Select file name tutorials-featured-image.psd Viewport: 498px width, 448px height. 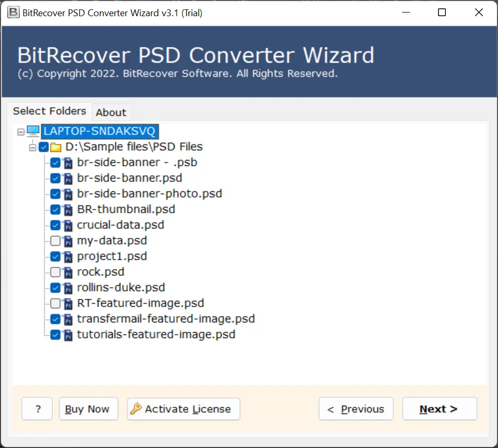point(156,334)
